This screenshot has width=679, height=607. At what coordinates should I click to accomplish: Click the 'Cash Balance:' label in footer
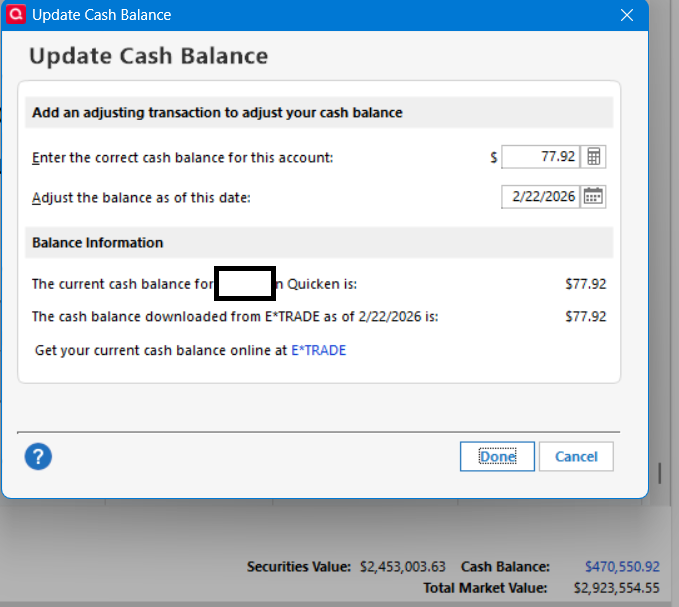pyautogui.click(x=505, y=566)
